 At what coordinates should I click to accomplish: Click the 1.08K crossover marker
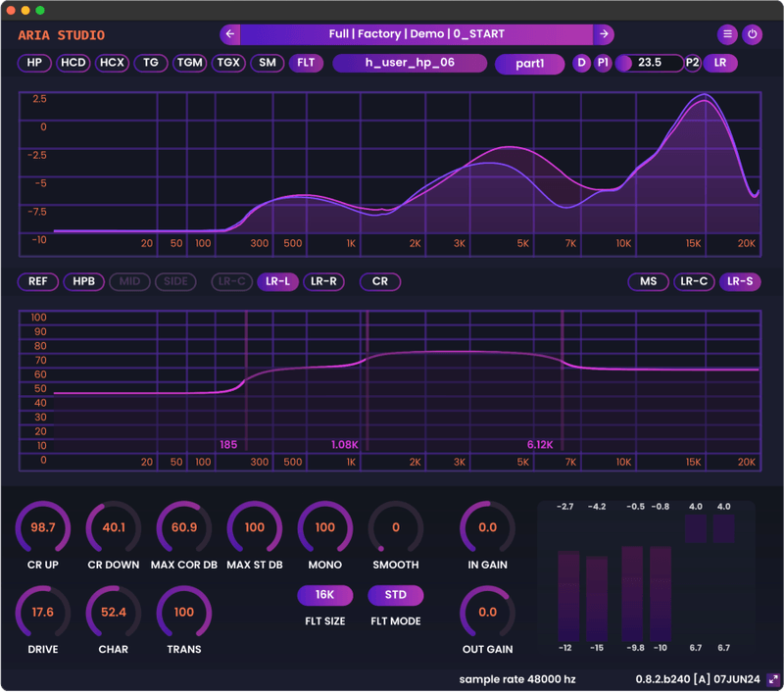click(x=345, y=444)
